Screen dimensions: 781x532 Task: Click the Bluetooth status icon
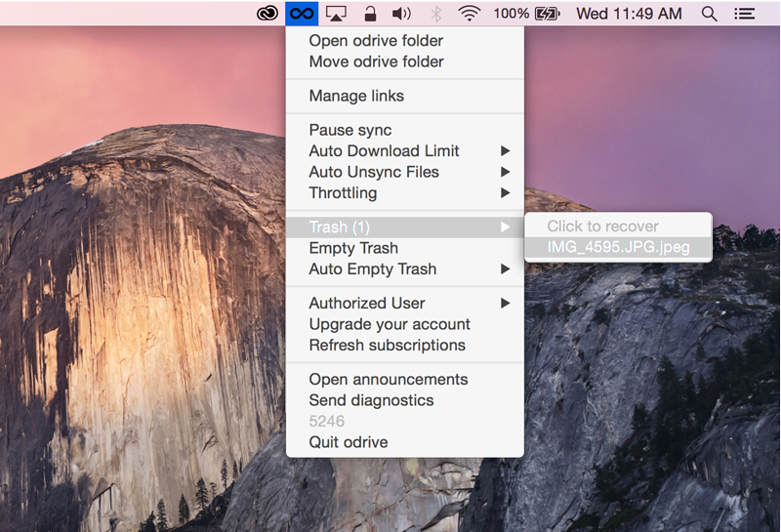436,14
